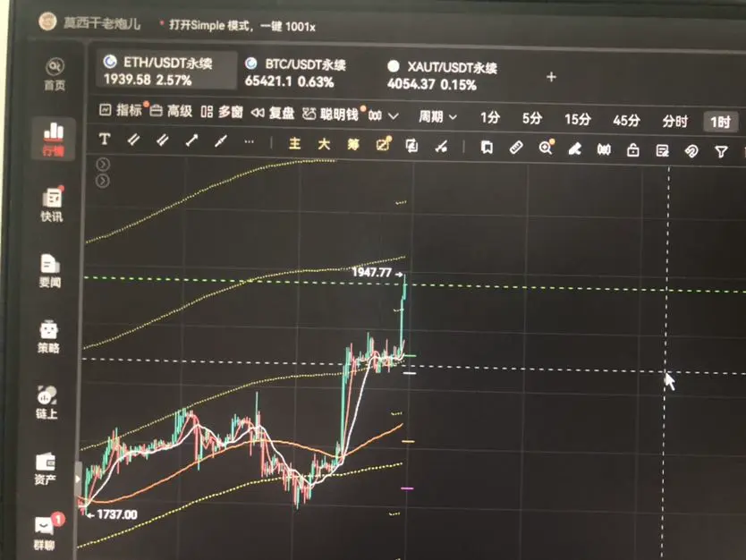The height and width of the screenshot is (560, 746).
Task: Toggle the 大 large-order indicator
Action: coord(324,144)
